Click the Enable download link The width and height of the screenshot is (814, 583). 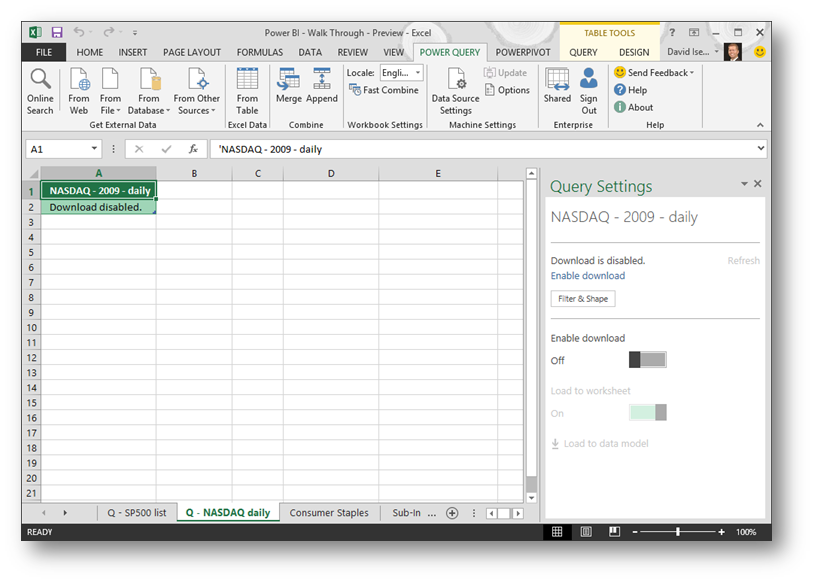tap(588, 276)
